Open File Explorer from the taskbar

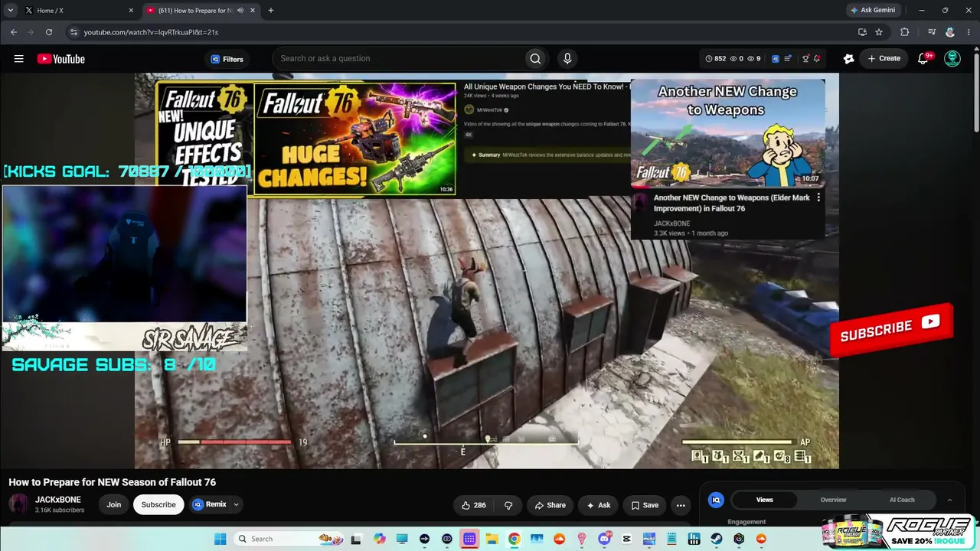pos(492,539)
